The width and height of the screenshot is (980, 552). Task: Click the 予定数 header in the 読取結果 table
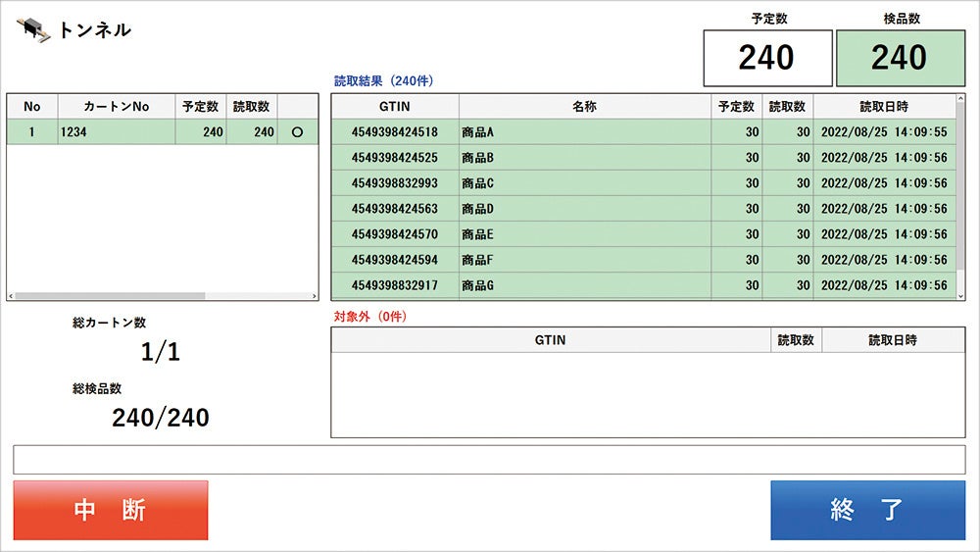pyautogui.click(x=736, y=106)
